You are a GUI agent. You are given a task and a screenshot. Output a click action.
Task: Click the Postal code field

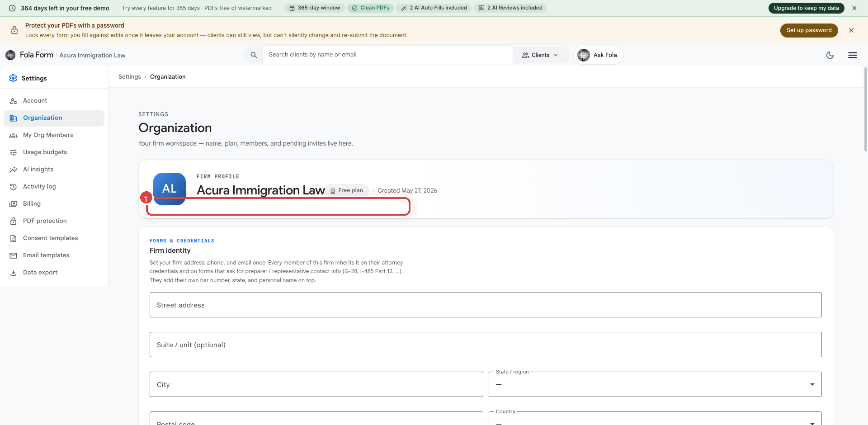point(316,418)
